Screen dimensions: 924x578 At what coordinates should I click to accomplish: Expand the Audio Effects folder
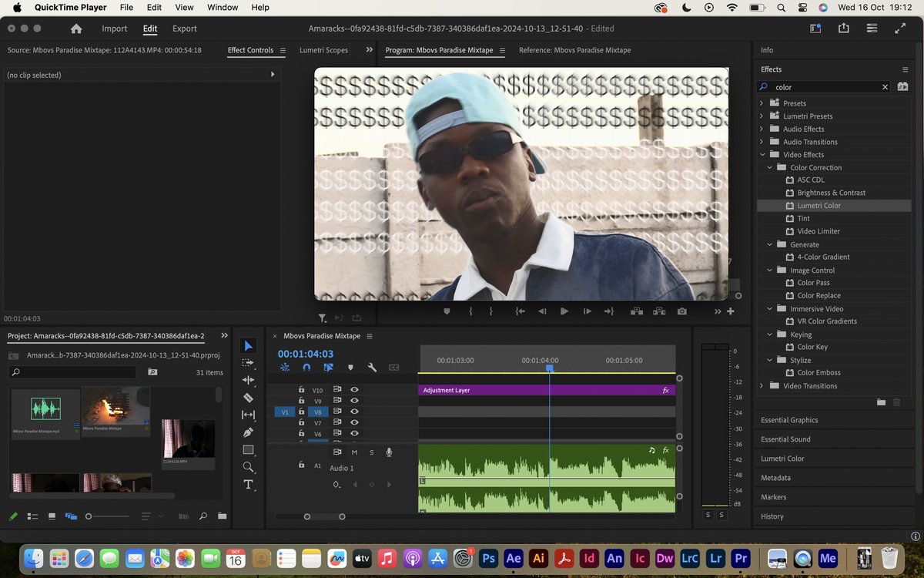point(762,129)
